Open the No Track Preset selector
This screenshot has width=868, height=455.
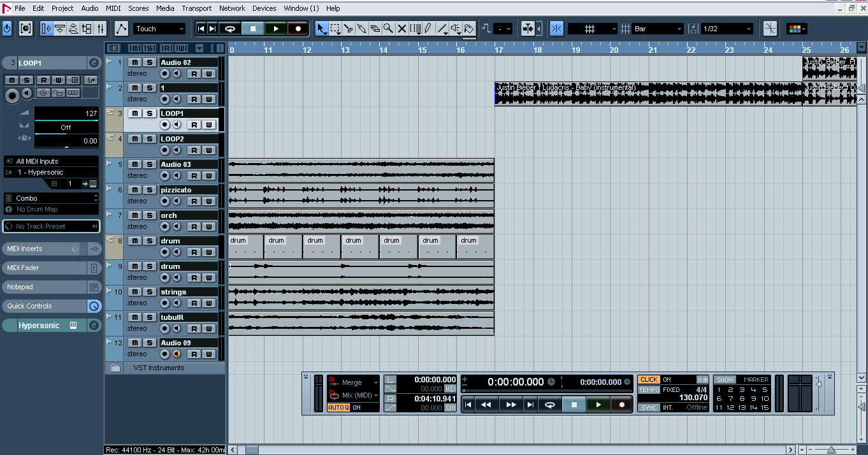pyautogui.click(x=50, y=226)
